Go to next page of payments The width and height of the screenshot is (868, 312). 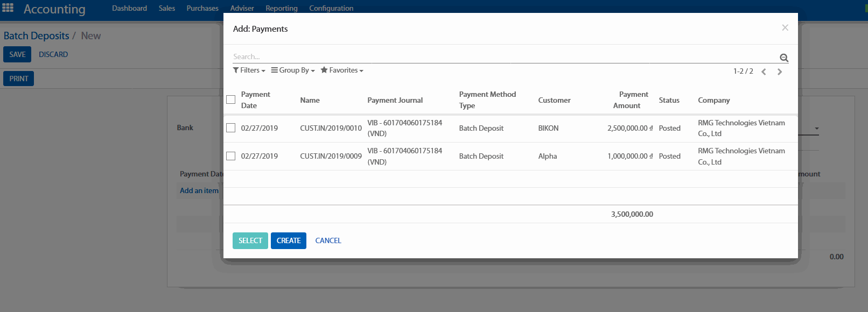(779, 72)
